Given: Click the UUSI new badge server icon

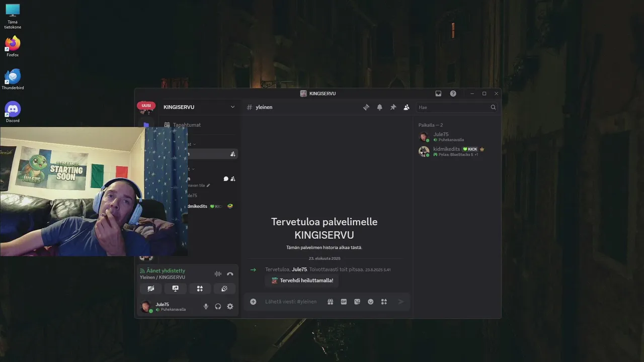Looking at the screenshot, I should click(146, 107).
